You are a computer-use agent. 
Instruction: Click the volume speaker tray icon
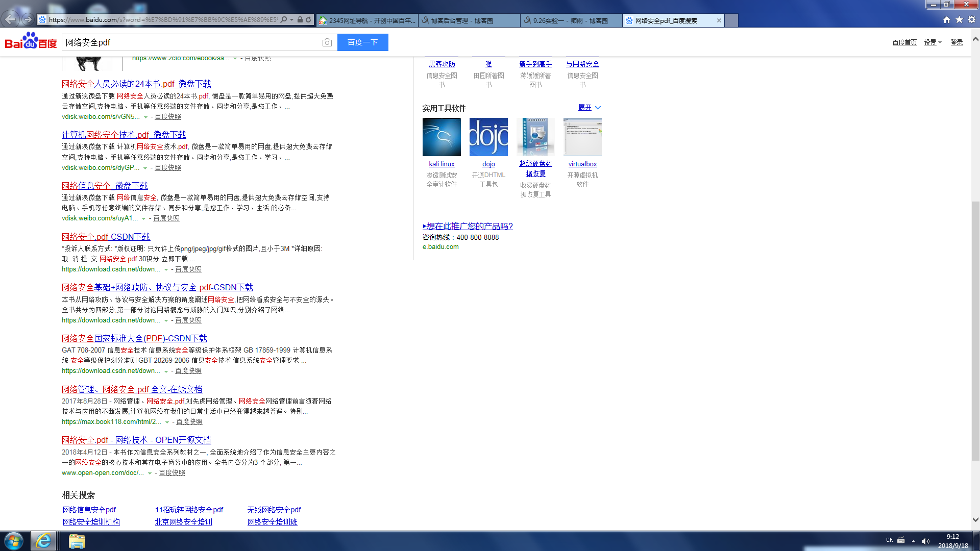point(925,541)
